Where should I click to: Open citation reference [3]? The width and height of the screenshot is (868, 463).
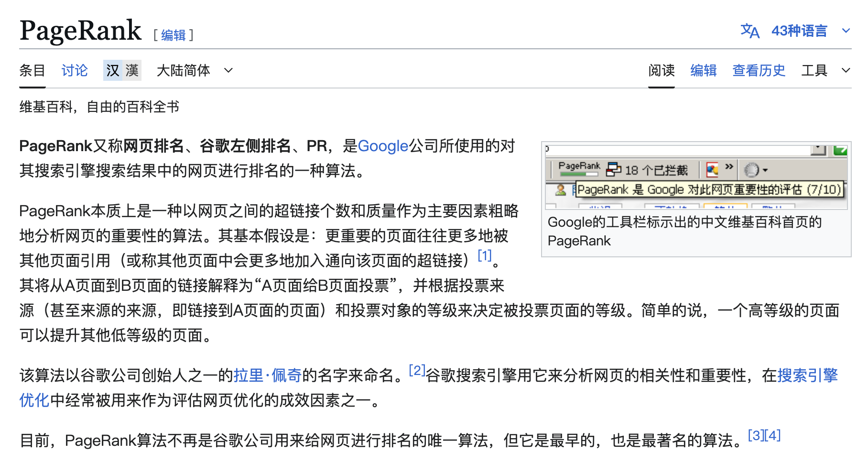pyautogui.click(x=756, y=435)
